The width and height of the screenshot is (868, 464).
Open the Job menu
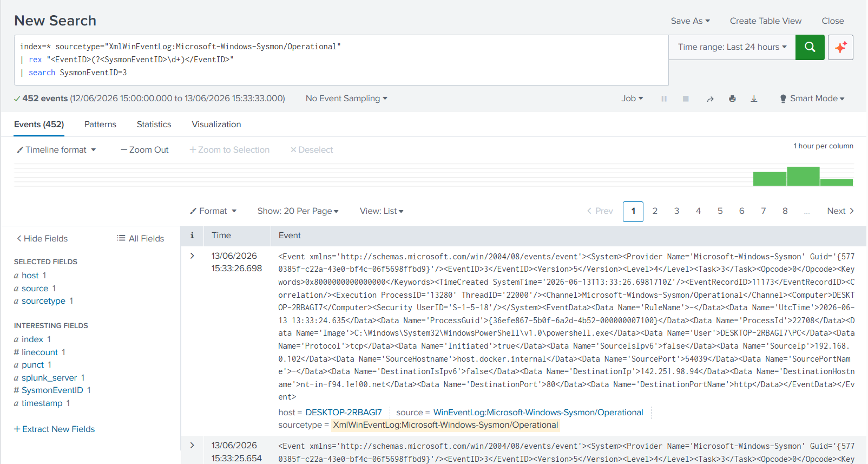(x=632, y=99)
